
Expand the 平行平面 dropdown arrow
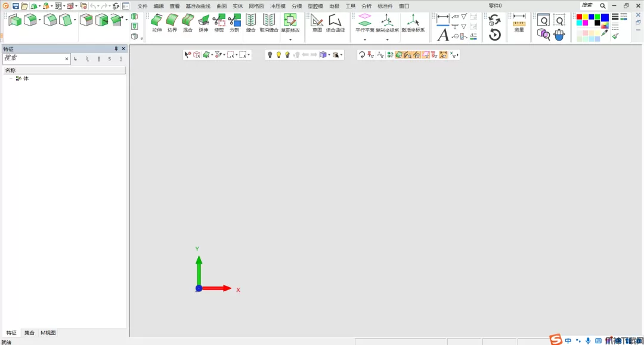[x=365, y=39]
